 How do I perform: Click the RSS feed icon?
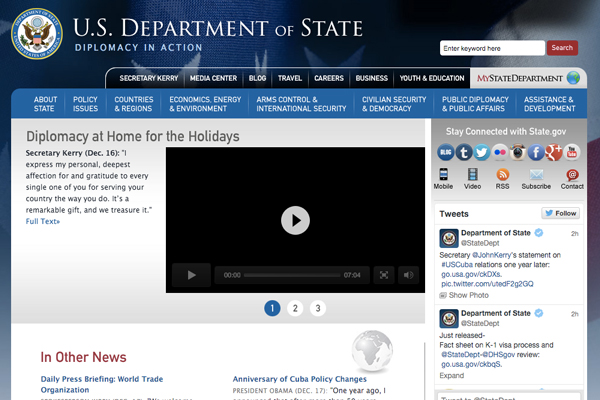pyautogui.click(x=502, y=175)
